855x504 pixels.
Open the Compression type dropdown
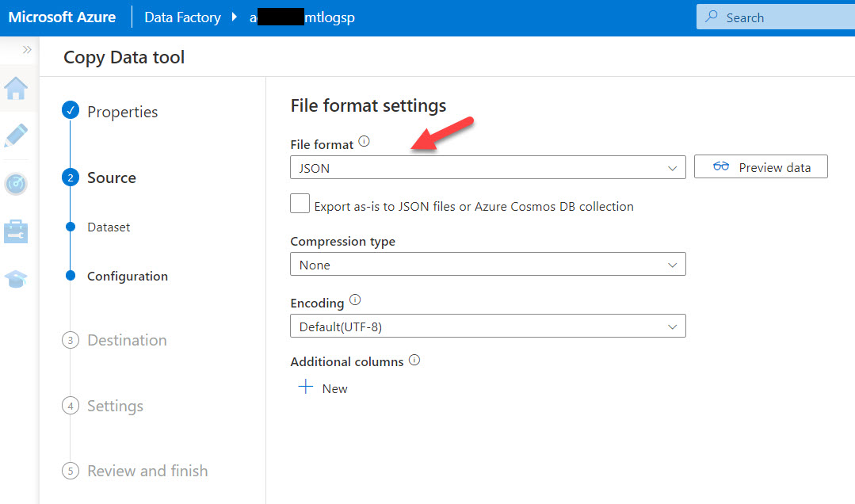click(x=487, y=264)
